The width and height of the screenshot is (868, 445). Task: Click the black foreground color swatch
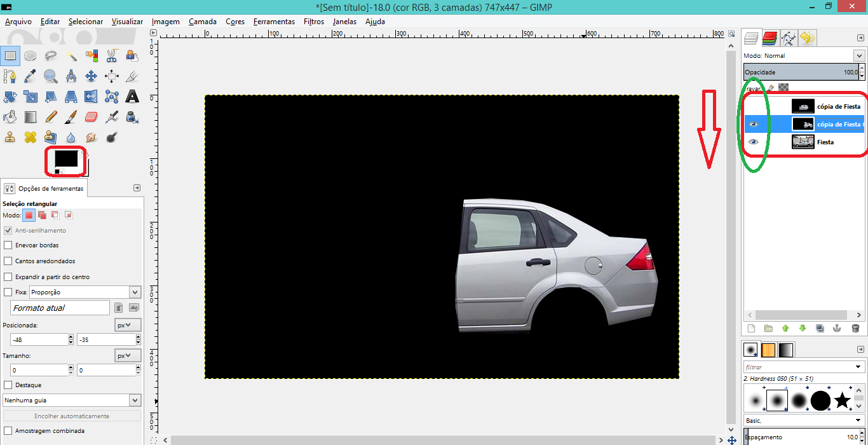(x=65, y=159)
